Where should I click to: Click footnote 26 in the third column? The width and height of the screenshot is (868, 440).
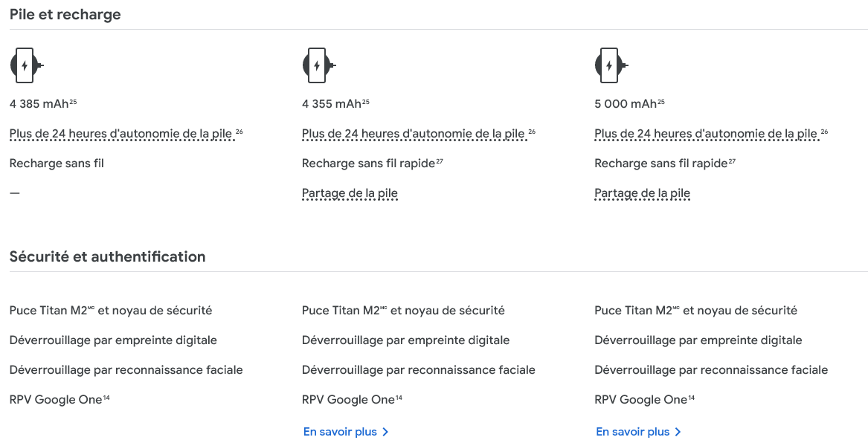[x=824, y=132]
